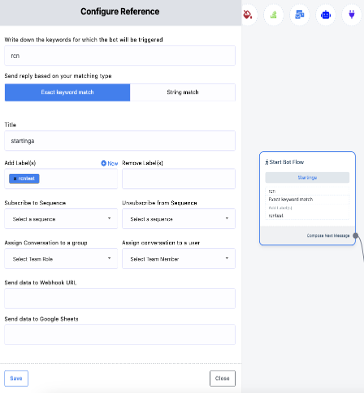Click the Save button
Screen dimensions: 364x393
pyautogui.click(x=16, y=378)
